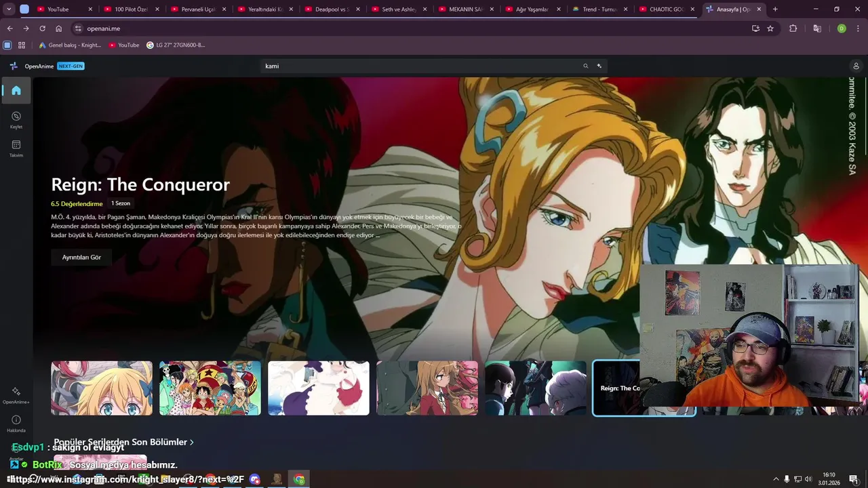Viewport: 868px width, 488px height.
Task: Switch to the '100 Pilot Özel' tab
Action: pyautogui.click(x=131, y=9)
